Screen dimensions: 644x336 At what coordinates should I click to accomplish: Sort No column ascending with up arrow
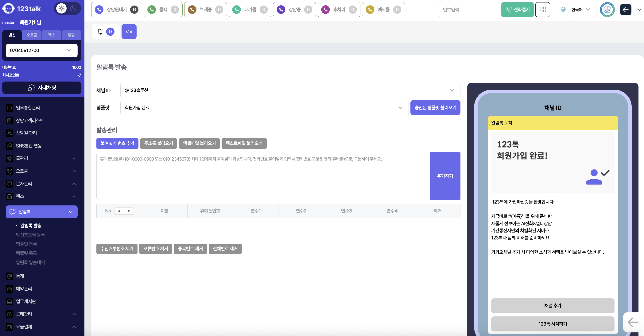point(119,211)
